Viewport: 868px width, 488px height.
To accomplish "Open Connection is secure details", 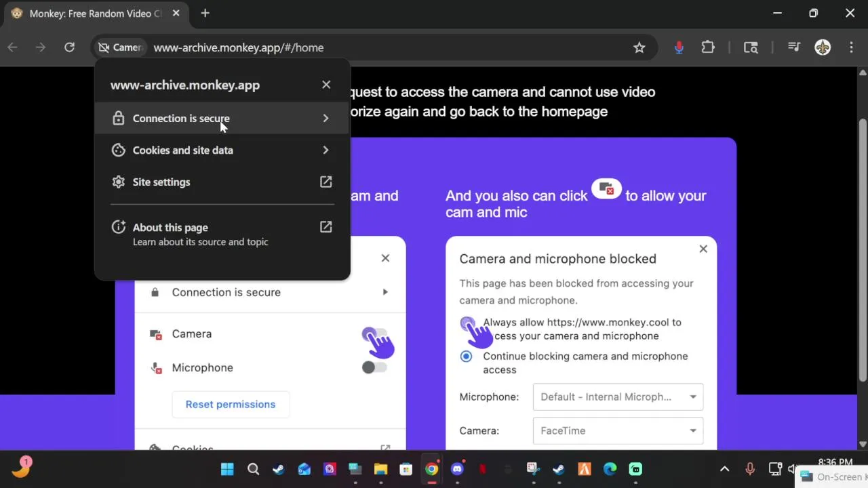I will (222, 119).
